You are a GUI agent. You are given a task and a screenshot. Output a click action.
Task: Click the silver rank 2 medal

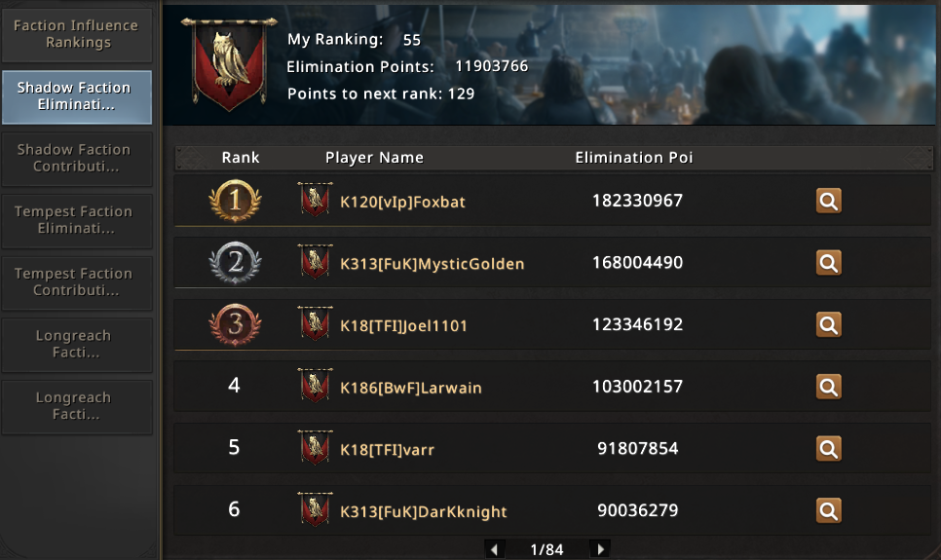235,262
